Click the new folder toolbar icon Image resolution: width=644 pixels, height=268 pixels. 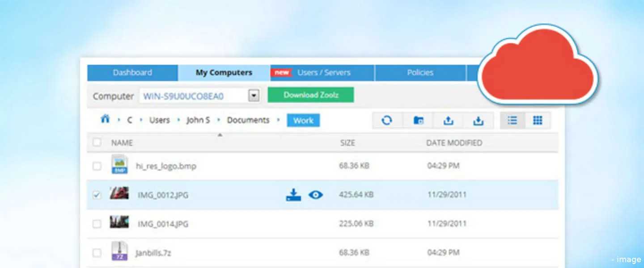(419, 121)
